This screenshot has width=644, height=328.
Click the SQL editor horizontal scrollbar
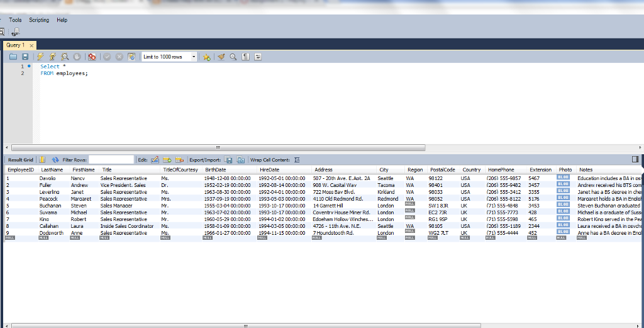pyautogui.click(x=218, y=147)
